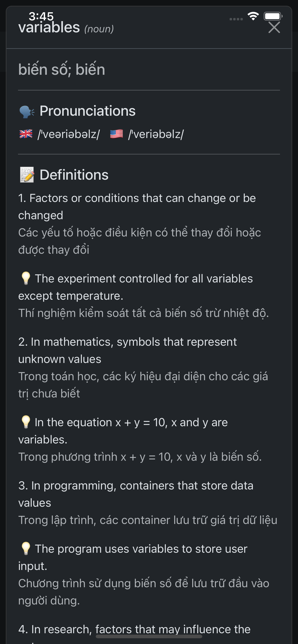298x644 pixels.
Task: Tap the speaking head Pronunciations icon
Action: click(x=27, y=111)
